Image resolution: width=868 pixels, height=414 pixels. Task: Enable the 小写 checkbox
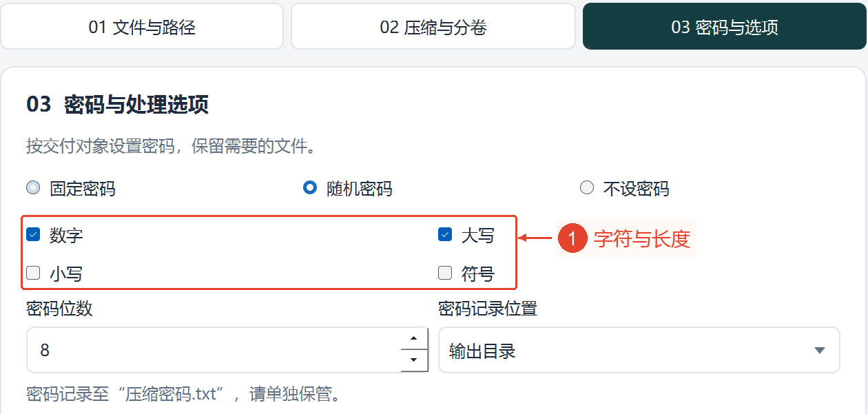(x=33, y=273)
